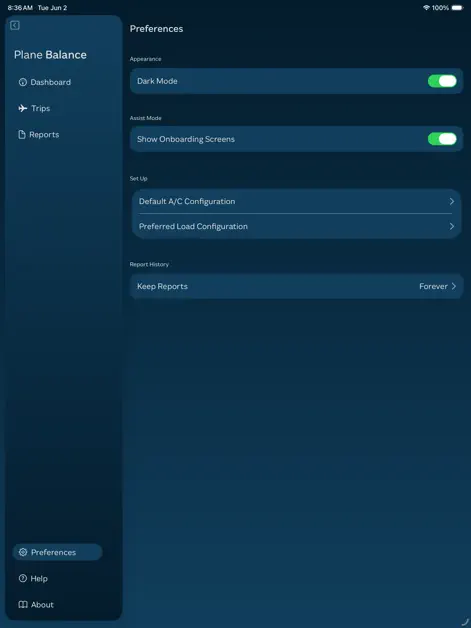
Task: Click the Help question mark icon
Action: (23, 578)
